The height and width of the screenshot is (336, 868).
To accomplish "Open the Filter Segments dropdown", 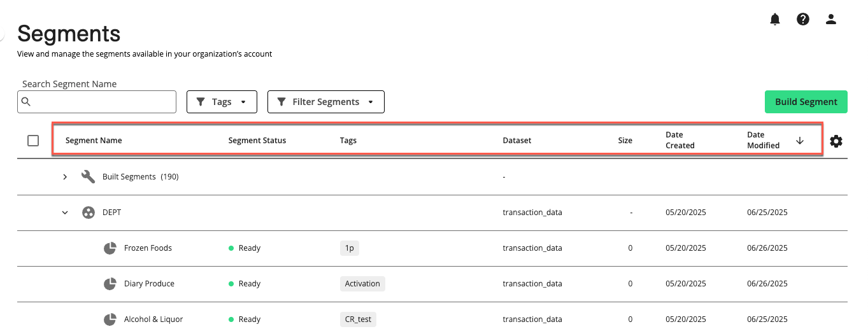I will click(x=326, y=102).
